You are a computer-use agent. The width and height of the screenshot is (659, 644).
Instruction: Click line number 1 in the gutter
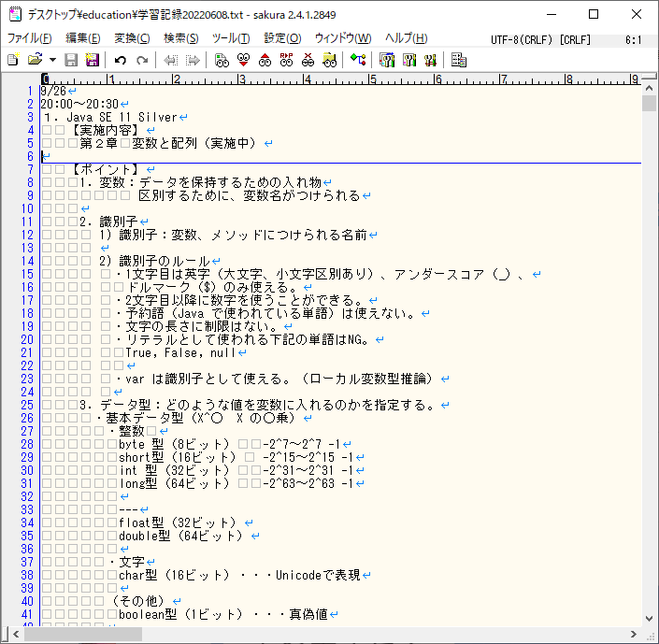pos(30,91)
